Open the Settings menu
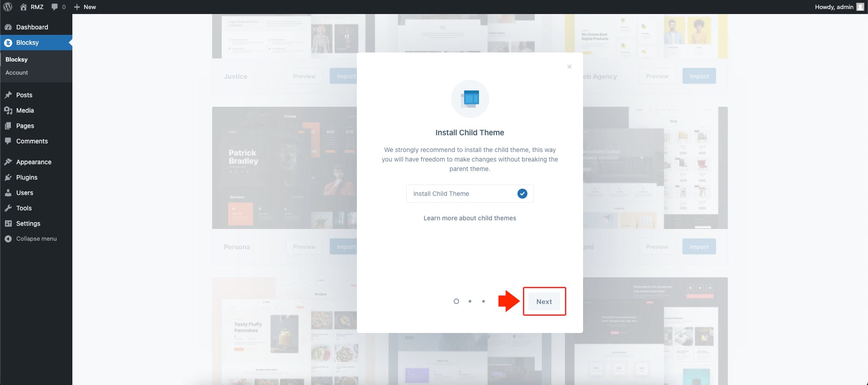This screenshot has height=385, width=868. [x=36, y=223]
